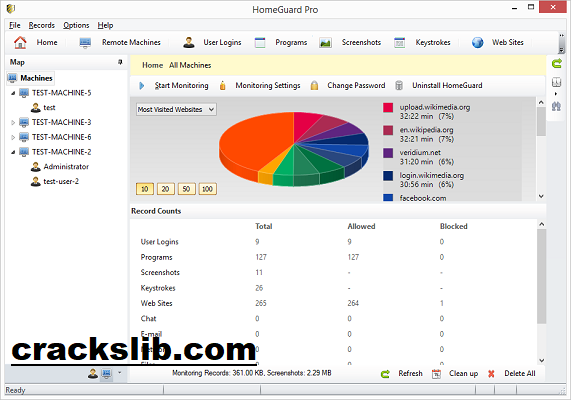Open the Records menu
The width and height of the screenshot is (571, 400).
coord(42,25)
